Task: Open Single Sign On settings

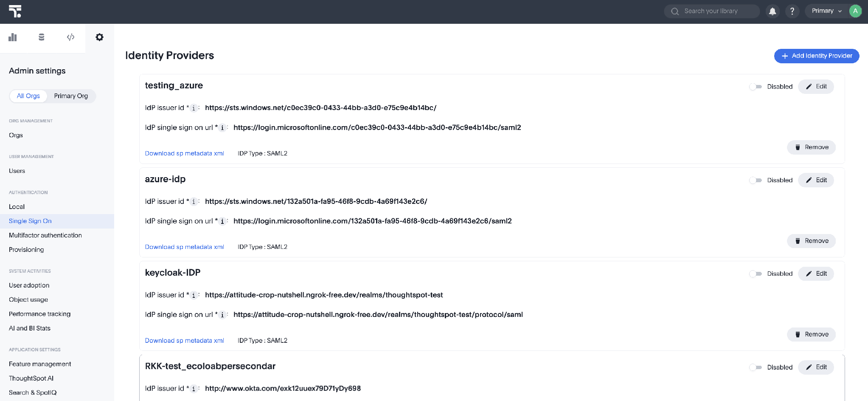Action: pos(57,221)
